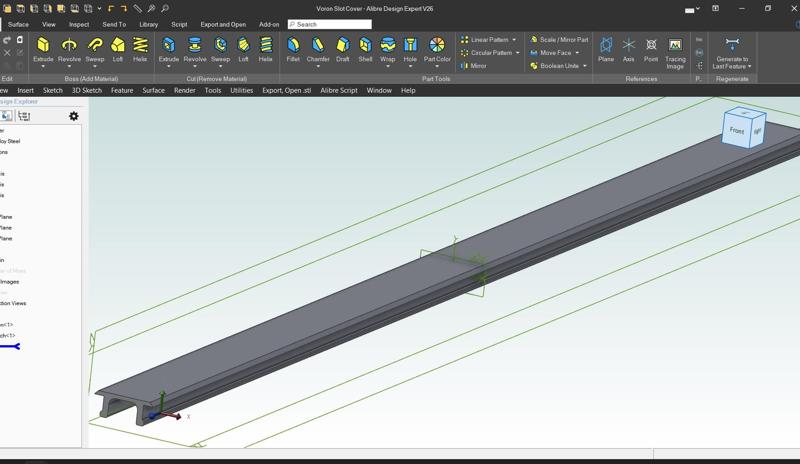Click the redo arrow in Edit group
The width and height of the screenshot is (800, 464).
pyautogui.click(x=7, y=40)
